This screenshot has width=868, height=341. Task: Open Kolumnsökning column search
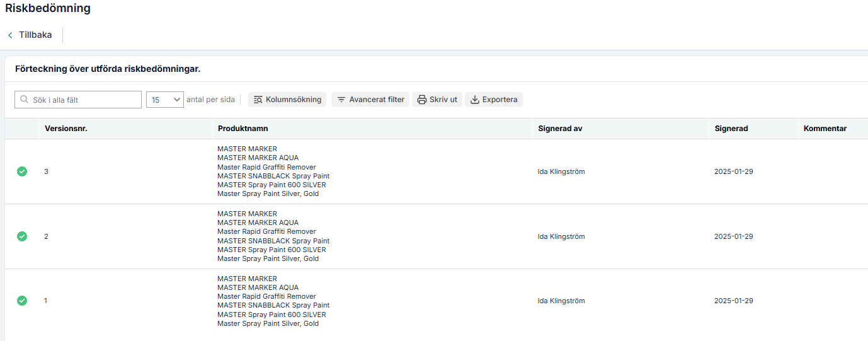tap(287, 100)
